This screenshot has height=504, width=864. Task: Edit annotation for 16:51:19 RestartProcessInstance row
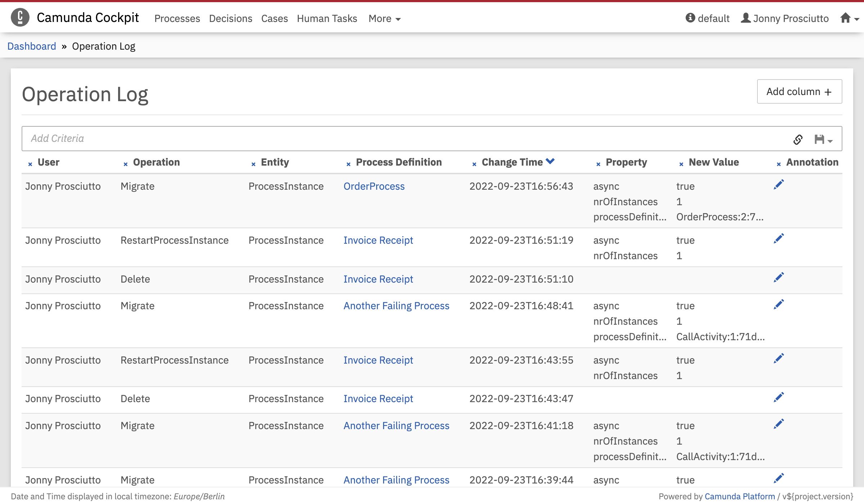(x=779, y=238)
